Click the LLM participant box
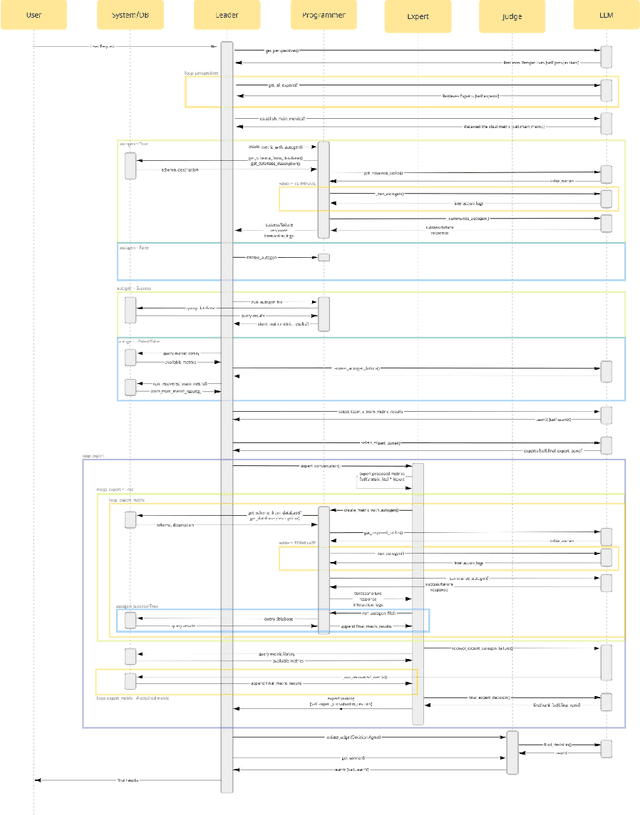 point(606,15)
